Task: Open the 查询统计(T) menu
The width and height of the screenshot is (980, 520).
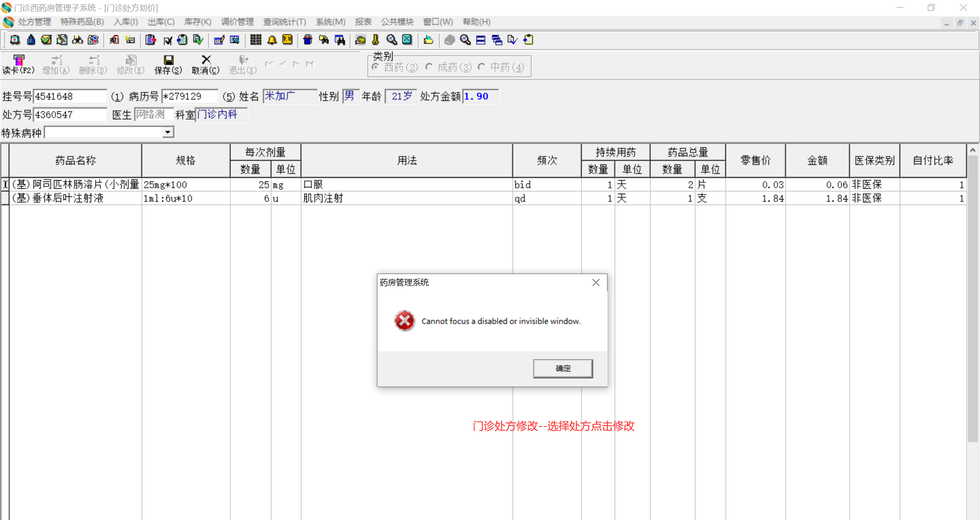Action: [284, 22]
